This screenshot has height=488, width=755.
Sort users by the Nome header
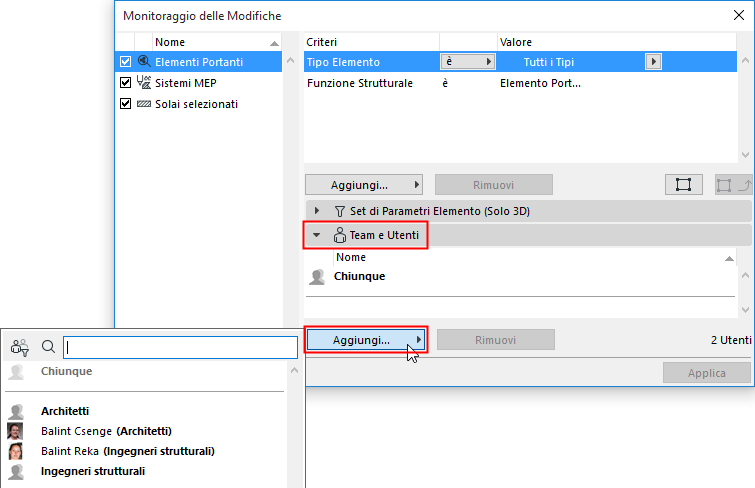(535, 257)
